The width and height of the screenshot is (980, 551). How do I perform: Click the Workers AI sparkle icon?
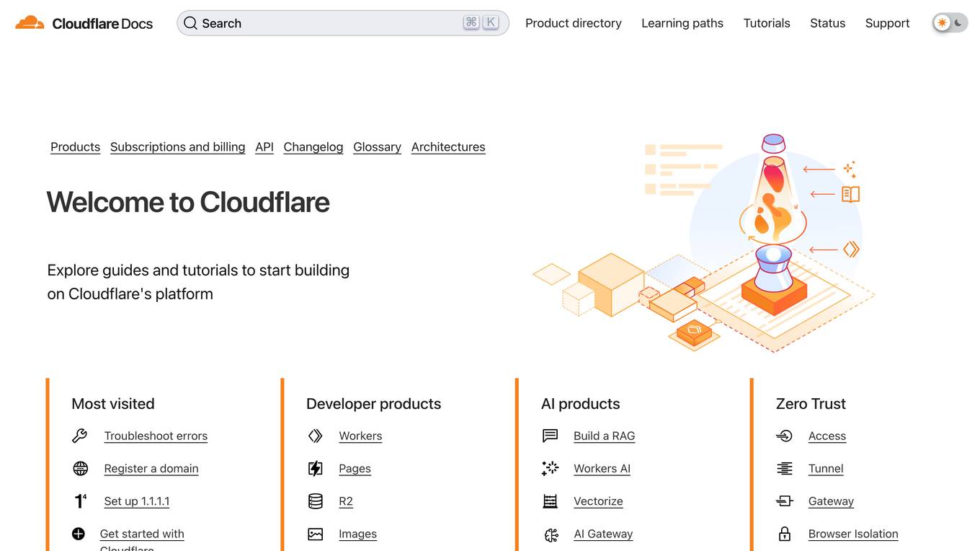coord(550,468)
